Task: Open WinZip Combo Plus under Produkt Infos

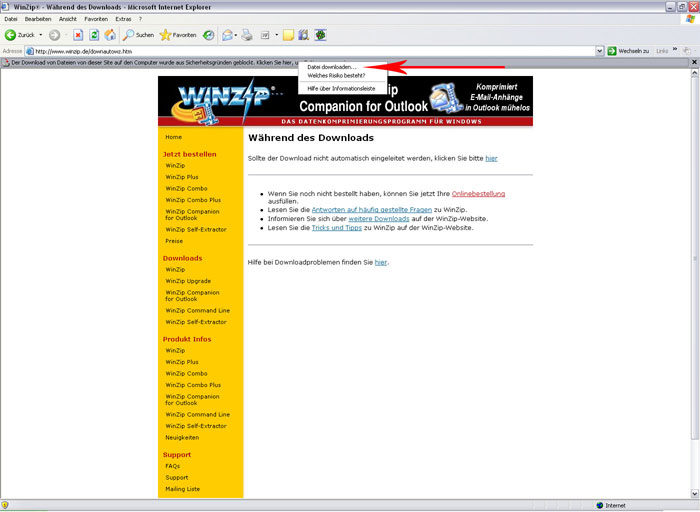Action: tap(193, 385)
